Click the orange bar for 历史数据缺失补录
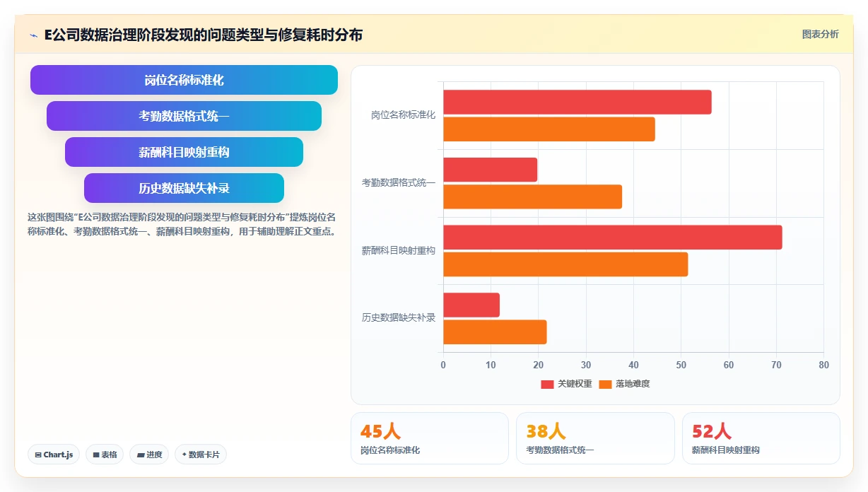 [495, 332]
